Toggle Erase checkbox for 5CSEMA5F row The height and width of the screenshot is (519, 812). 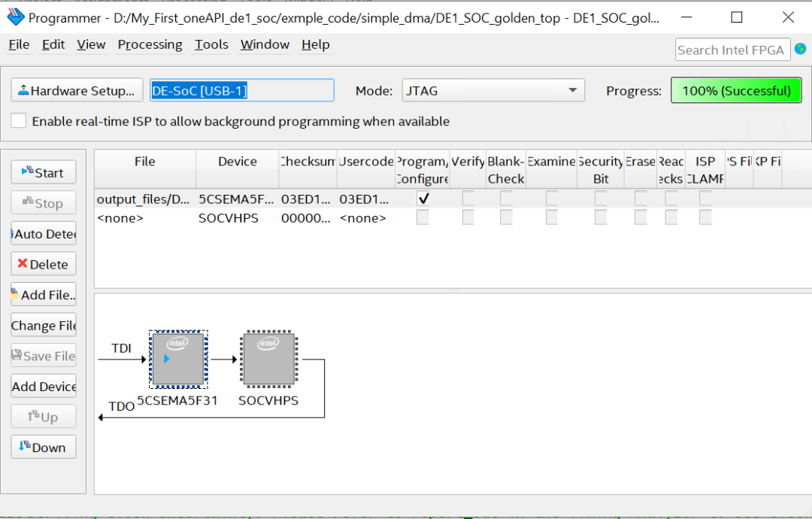[x=641, y=199]
